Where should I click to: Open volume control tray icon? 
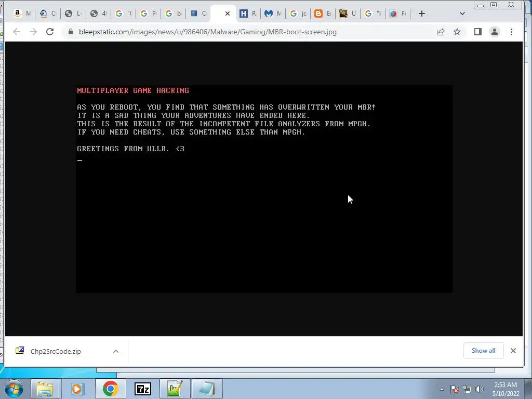pyautogui.click(x=480, y=389)
